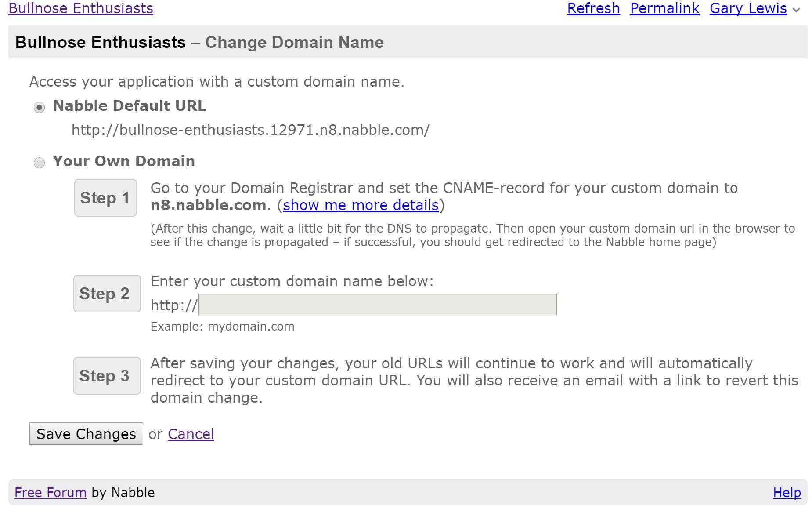The height and width of the screenshot is (505, 812).
Task: Open the 'show me more details' link
Action: pyautogui.click(x=361, y=205)
